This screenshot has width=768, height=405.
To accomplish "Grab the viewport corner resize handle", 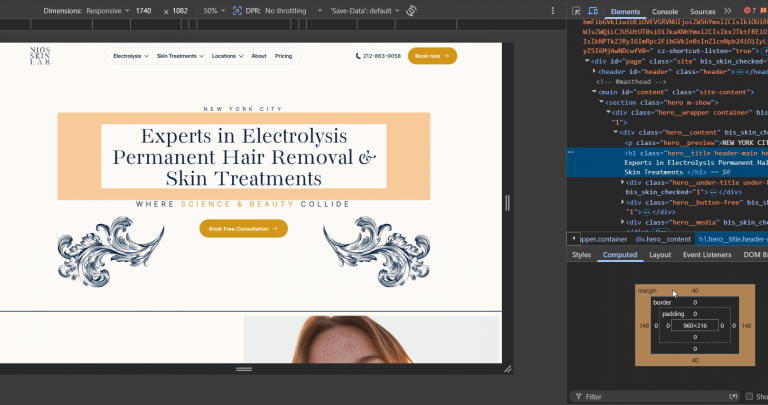I will [x=508, y=369].
